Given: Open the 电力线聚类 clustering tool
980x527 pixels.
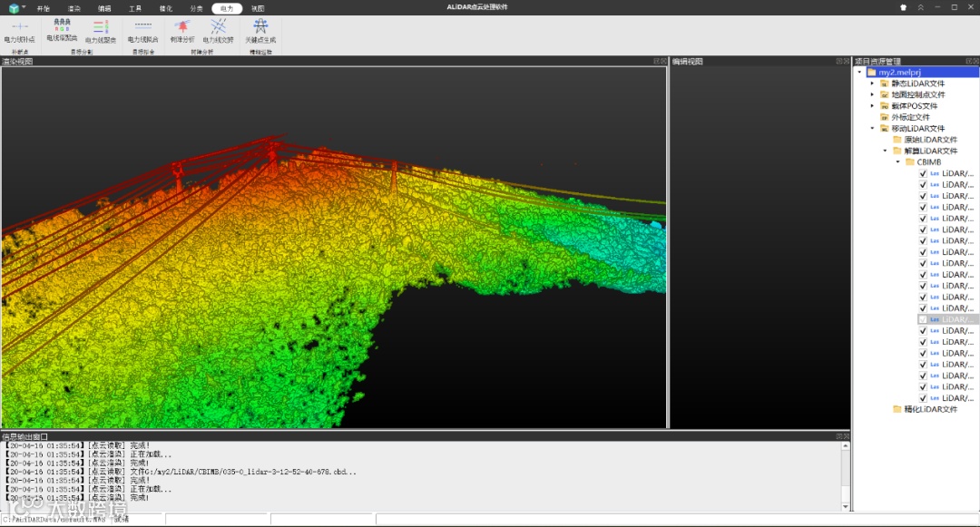Looking at the screenshot, I should click(100, 28).
